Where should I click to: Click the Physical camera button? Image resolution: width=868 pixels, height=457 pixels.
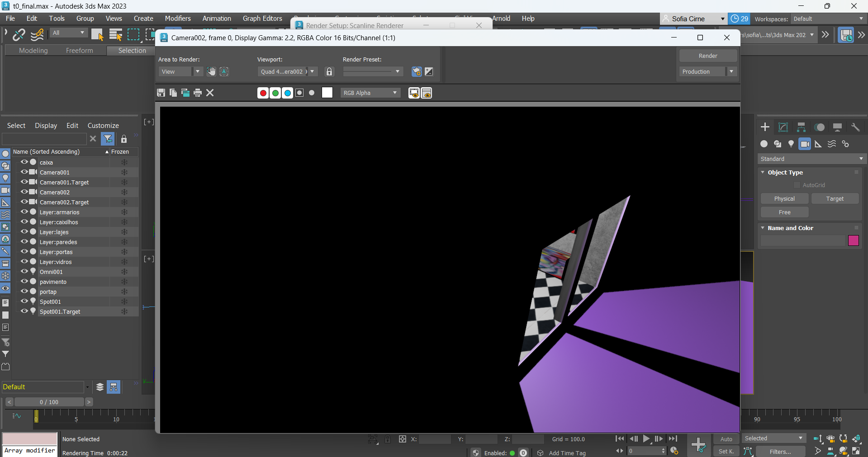[x=784, y=199]
